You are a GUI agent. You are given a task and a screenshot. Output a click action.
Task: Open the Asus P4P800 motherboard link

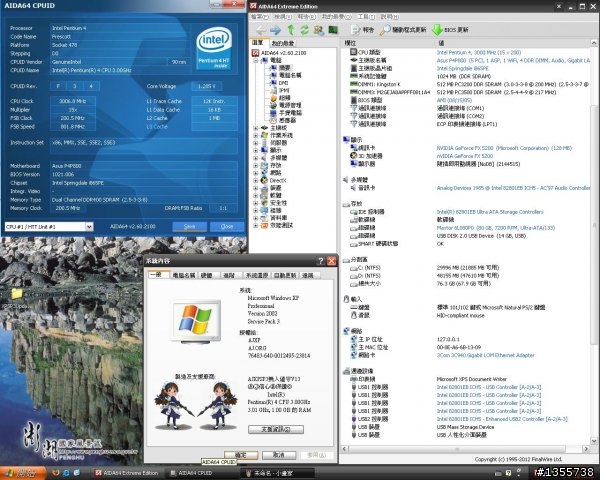(513, 60)
